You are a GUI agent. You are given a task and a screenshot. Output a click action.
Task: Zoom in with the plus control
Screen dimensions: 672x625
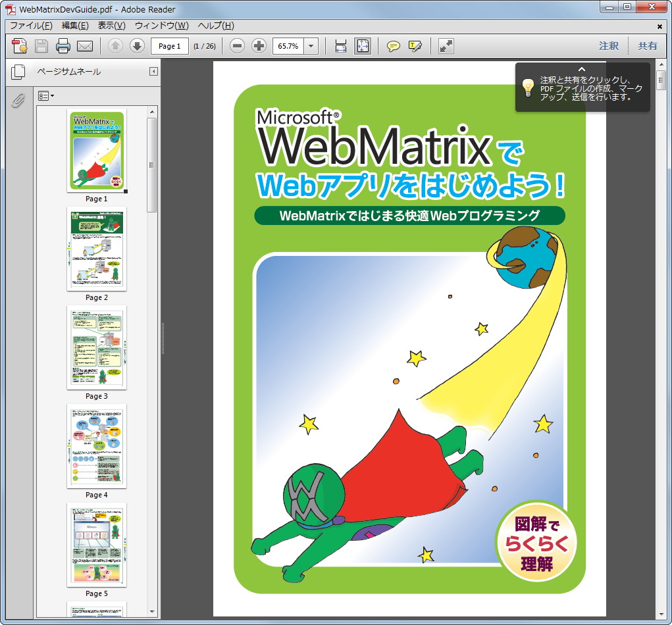[259, 46]
